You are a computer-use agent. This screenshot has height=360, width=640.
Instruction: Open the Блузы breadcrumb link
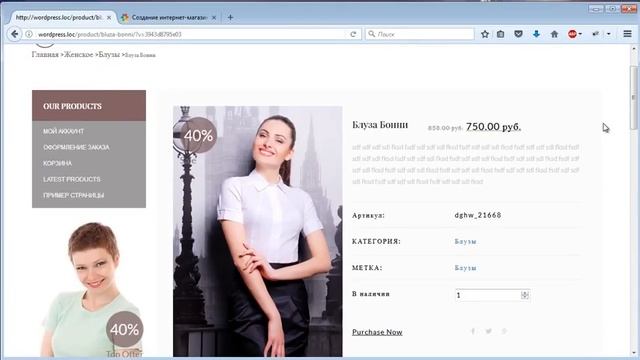[109, 54]
